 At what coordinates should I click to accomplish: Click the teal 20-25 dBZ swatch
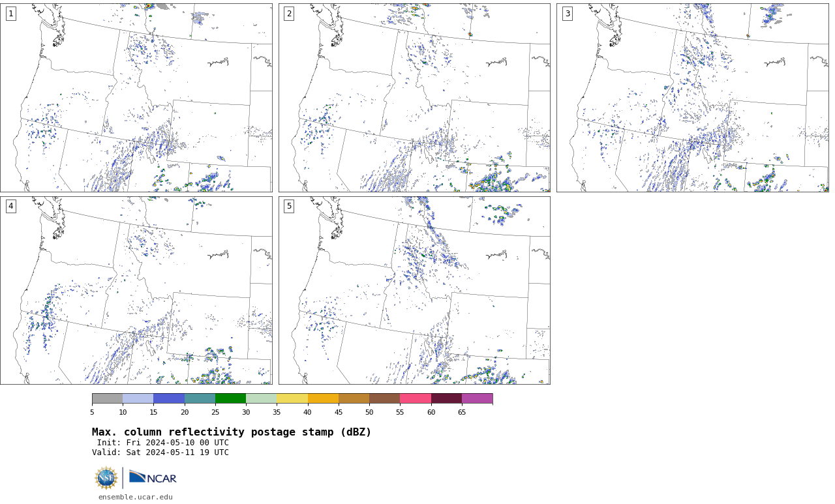point(200,398)
